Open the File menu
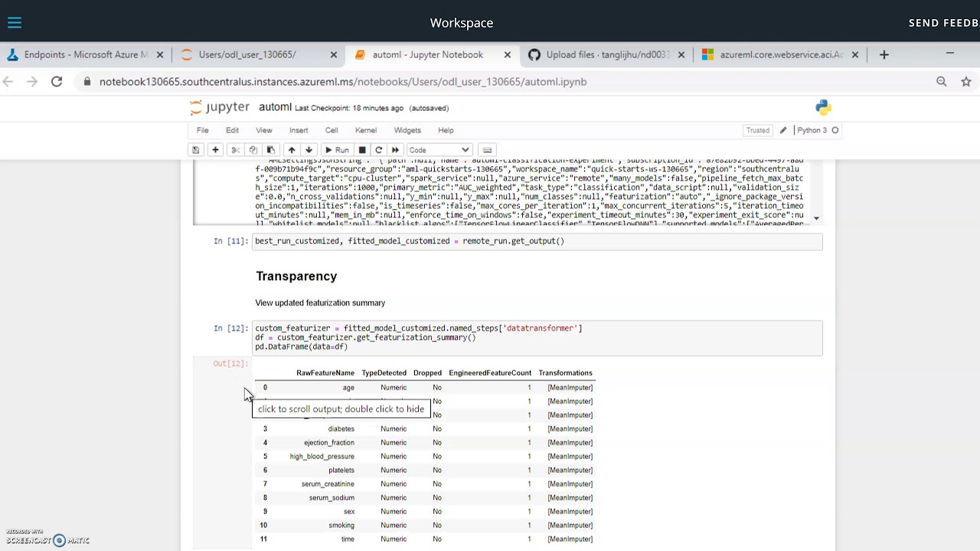980x551 pixels. pyautogui.click(x=202, y=130)
